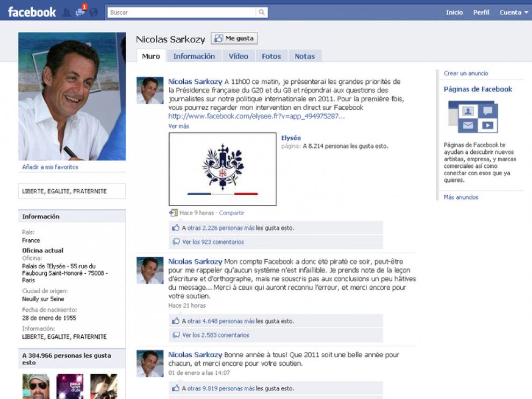Open the Vídeo tab
The width and height of the screenshot is (532, 399).
pos(238,56)
